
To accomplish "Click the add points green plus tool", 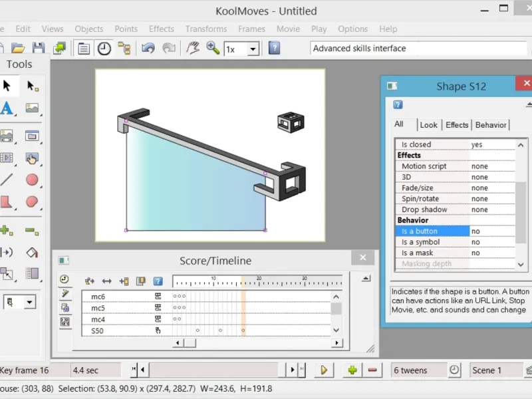I will point(6,231).
